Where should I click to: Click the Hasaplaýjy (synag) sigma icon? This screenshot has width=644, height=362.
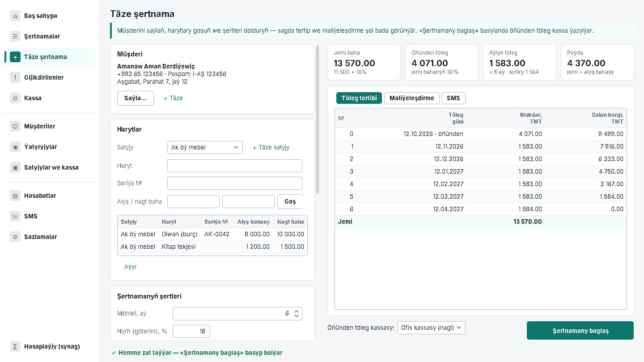point(15,346)
